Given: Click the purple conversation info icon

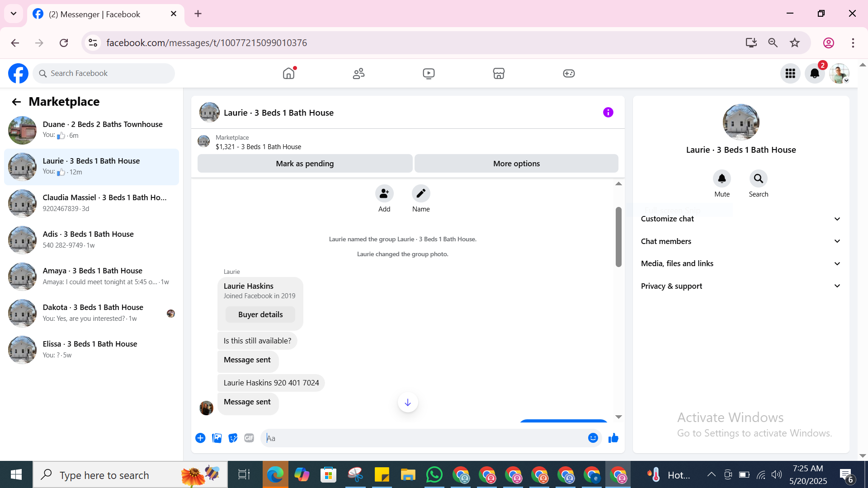Looking at the screenshot, I should coord(608,113).
